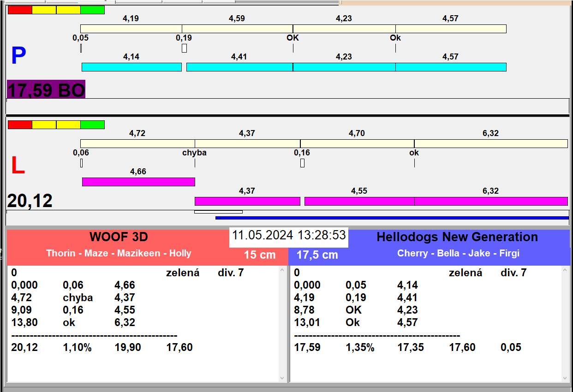Click the date and time stamp 11.05.2024
This screenshot has width=573, height=392.
[289, 235]
